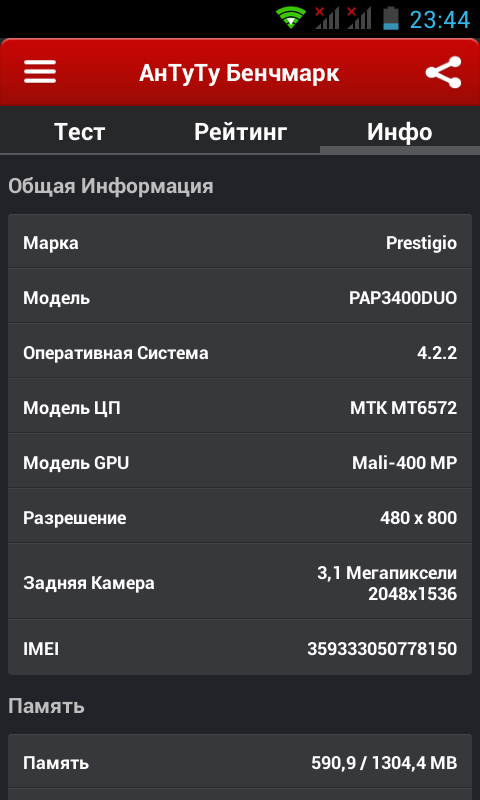Tap the Память 590,9 / 1304,4 MB row

240,762
